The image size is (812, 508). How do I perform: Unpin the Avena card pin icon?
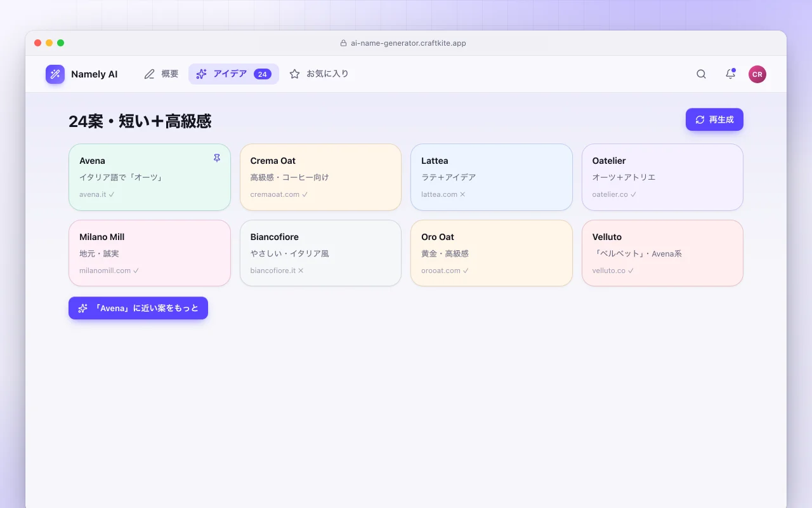pos(216,158)
